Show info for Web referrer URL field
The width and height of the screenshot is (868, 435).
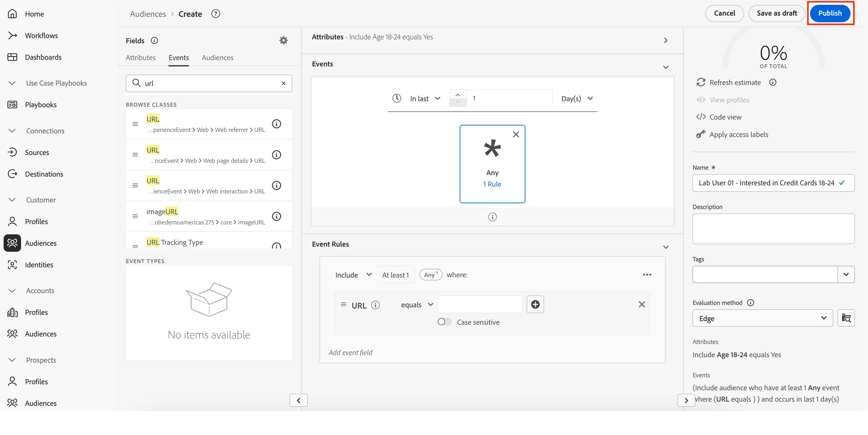tap(276, 124)
